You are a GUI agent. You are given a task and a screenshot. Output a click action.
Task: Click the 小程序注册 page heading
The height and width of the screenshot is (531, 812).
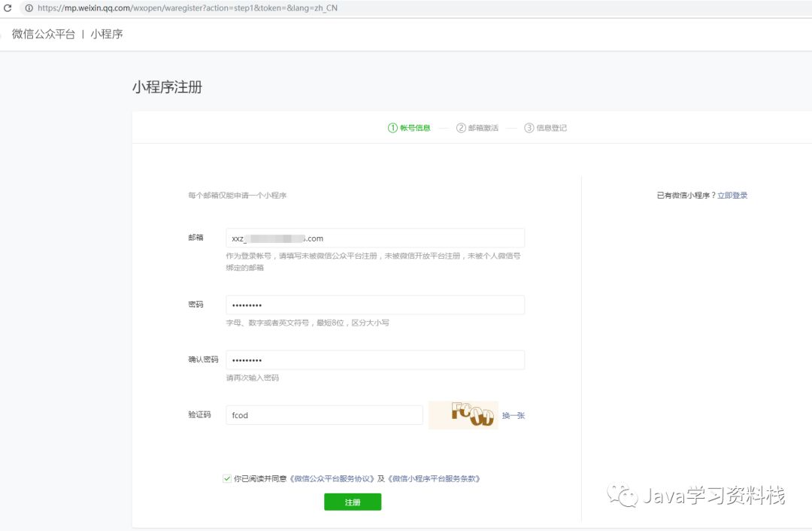click(167, 87)
